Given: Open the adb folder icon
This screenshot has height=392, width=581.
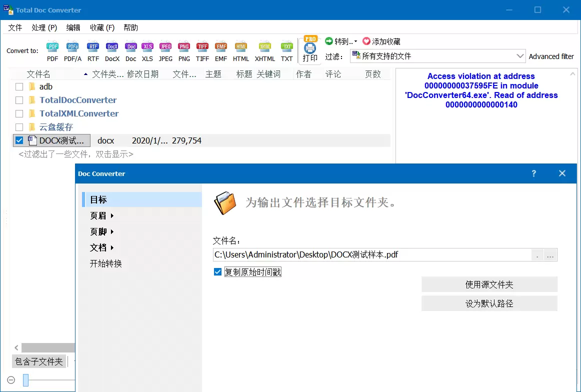Looking at the screenshot, I should coord(32,86).
